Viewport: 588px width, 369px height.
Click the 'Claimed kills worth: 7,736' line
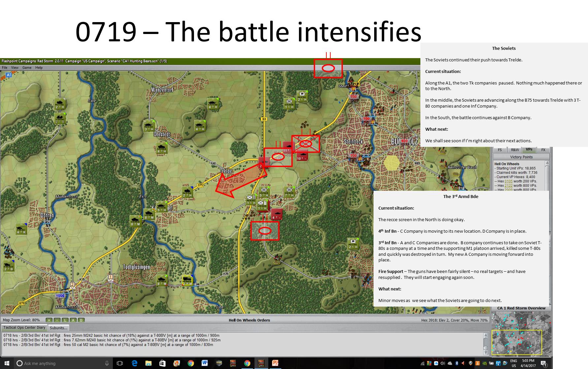pos(516,173)
